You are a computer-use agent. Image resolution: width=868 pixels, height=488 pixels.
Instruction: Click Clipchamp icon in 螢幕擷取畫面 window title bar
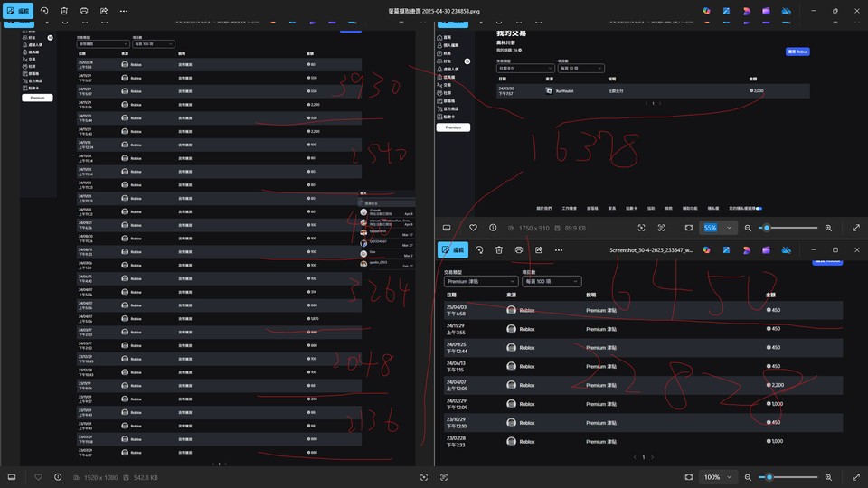coord(766,11)
